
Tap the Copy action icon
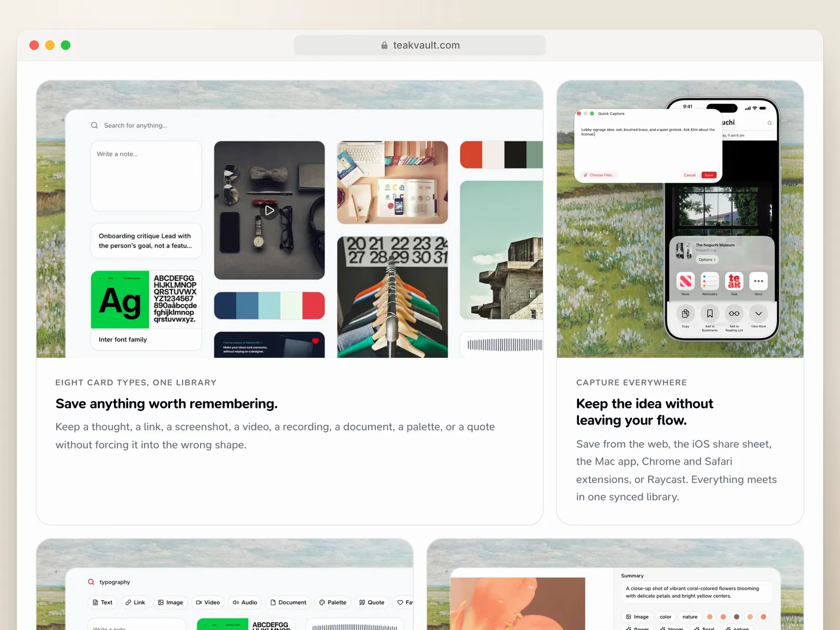click(x=686, y=313)
